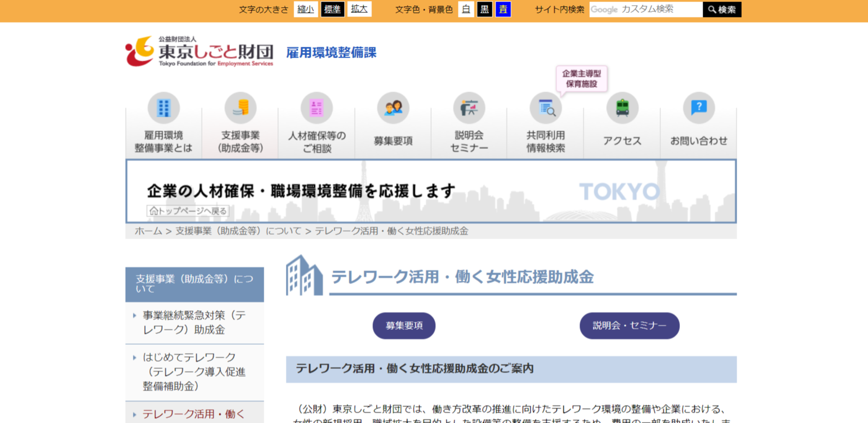Screen dimensions: 868x423
Task: Click the トップページへ戻る link
Action: pyautogui.click(x=188, y=211)
